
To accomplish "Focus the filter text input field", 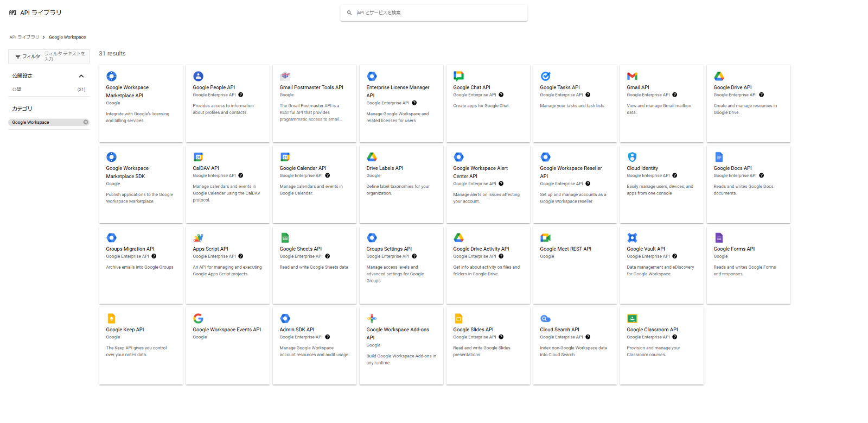I will [x=65, y=56].
